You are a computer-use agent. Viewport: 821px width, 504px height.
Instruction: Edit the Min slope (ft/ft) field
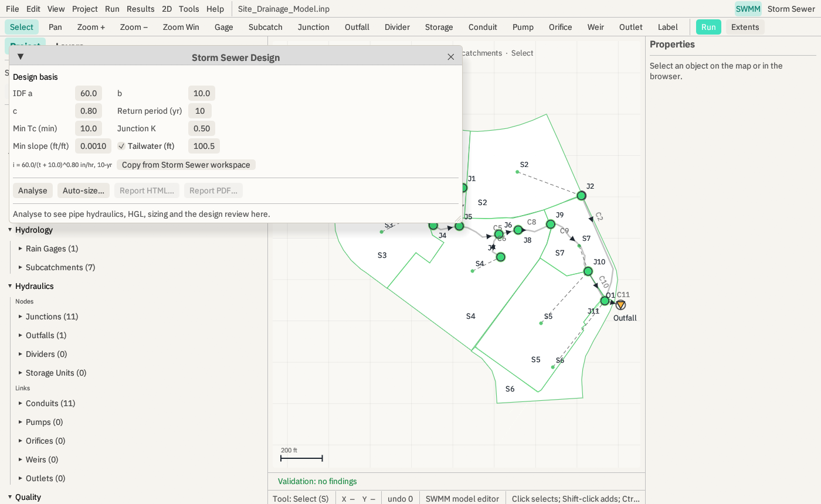(x=93, y=146)
